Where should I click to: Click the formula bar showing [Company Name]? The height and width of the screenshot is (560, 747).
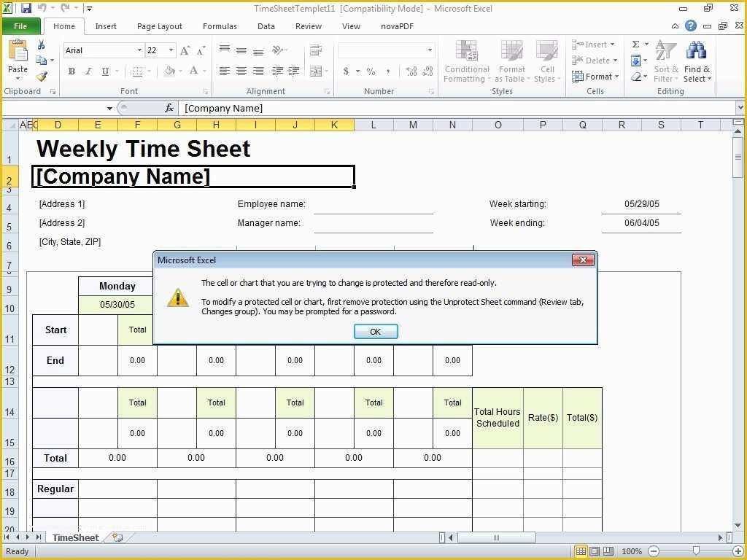pos(457,108)
